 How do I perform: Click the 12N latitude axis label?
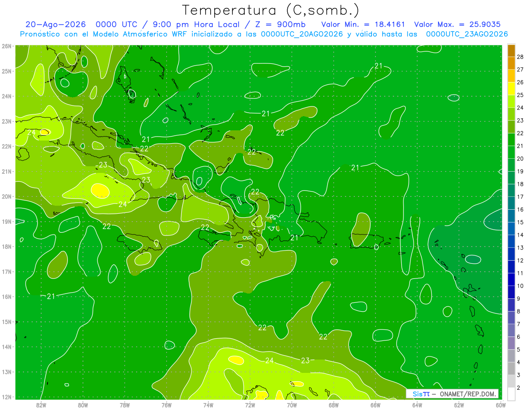6,397
